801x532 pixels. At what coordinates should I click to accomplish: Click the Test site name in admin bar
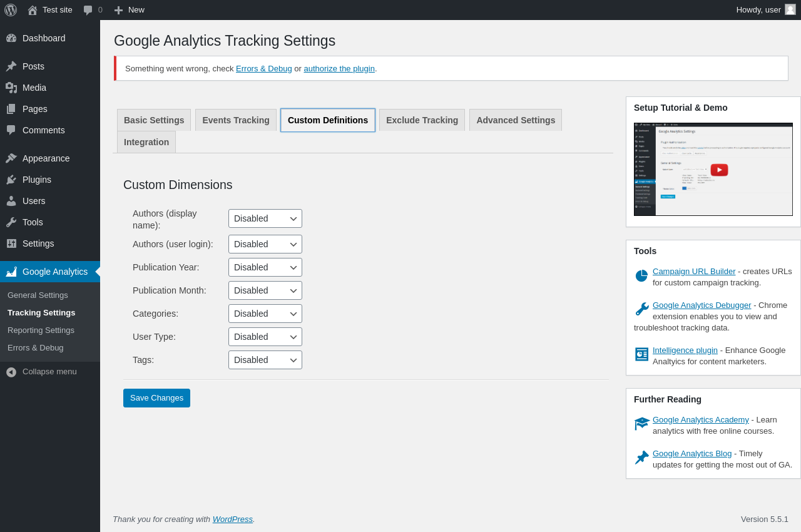[58, 9]
